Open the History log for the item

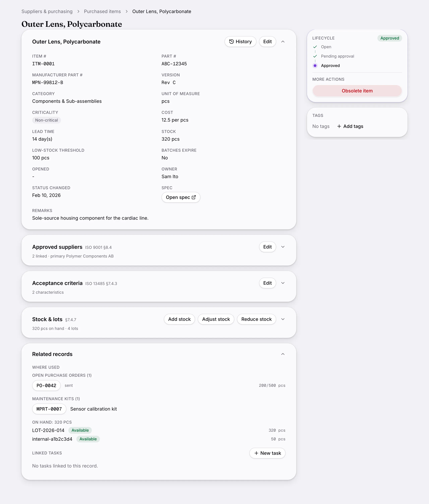240,42
